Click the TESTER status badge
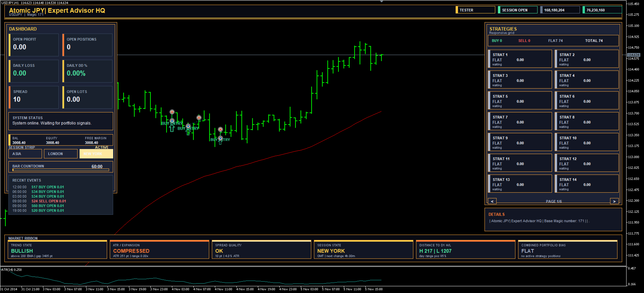 pyautogui.click(x=475, y=10)
